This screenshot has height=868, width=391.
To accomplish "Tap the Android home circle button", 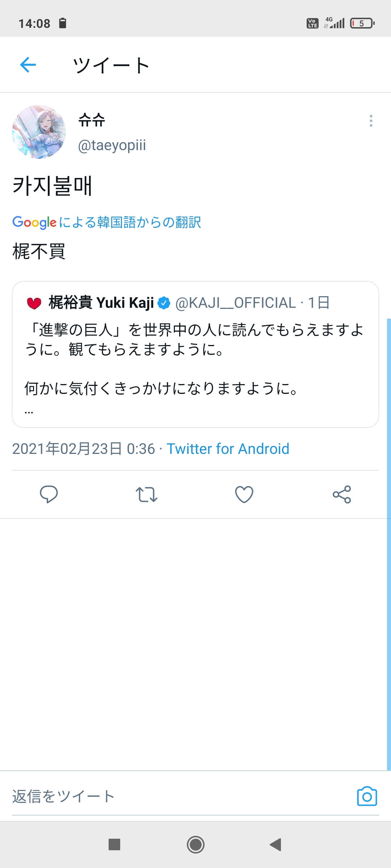I will click(195, 845).
